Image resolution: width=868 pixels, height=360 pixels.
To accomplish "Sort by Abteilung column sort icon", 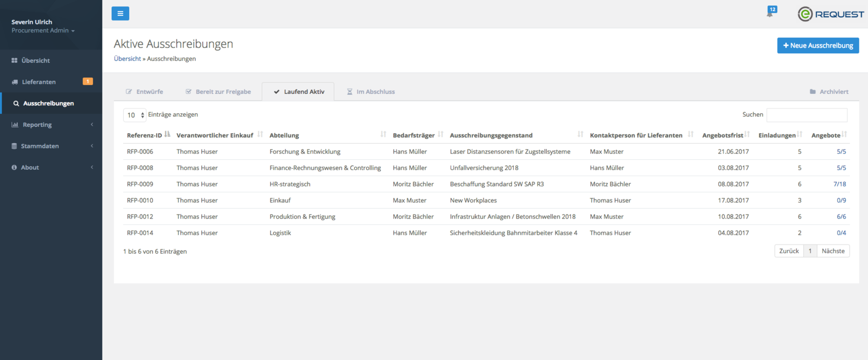I will pyautogui.click(x=383, y=134).
